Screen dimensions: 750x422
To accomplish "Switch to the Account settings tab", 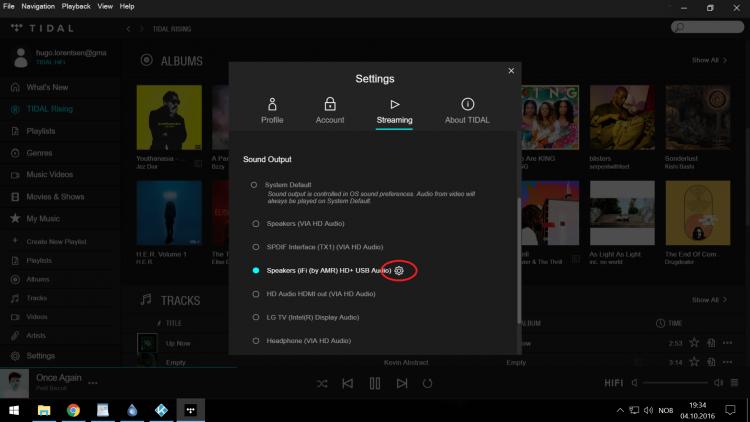I will tap(330, 111).
